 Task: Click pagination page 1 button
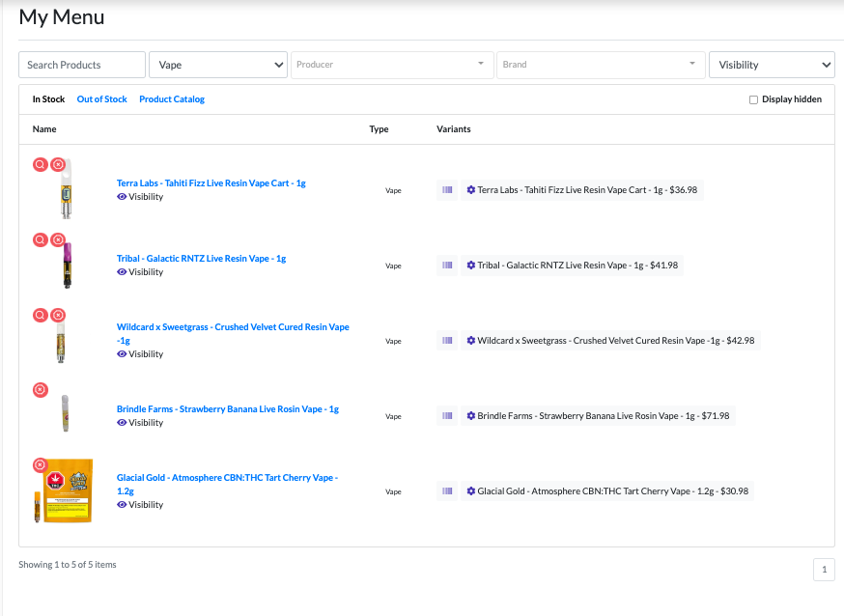coord(824,570)
